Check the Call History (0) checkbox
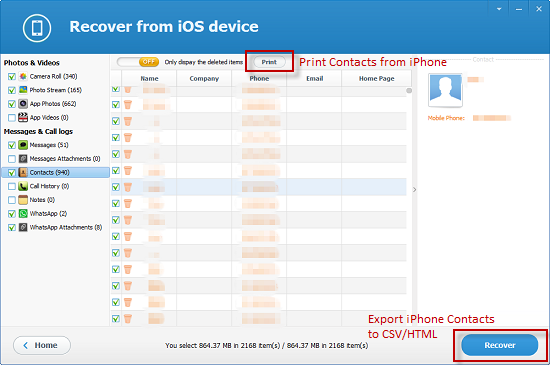 click(x=12, y=186)
